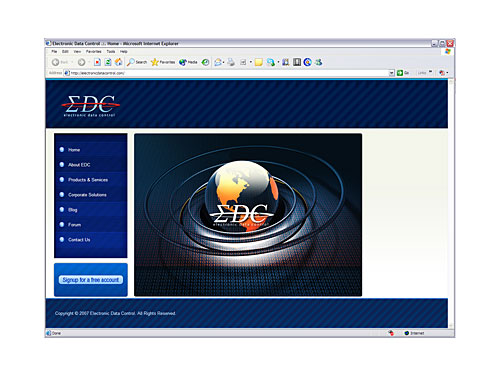Image resolution: width=500 pixels, height=375 pixels.
Task: Click the Stop page loading icon
Action: tap(97, 62)
